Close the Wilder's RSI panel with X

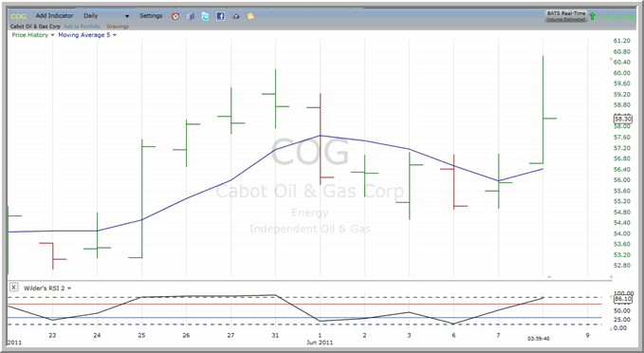pos(13,288)
